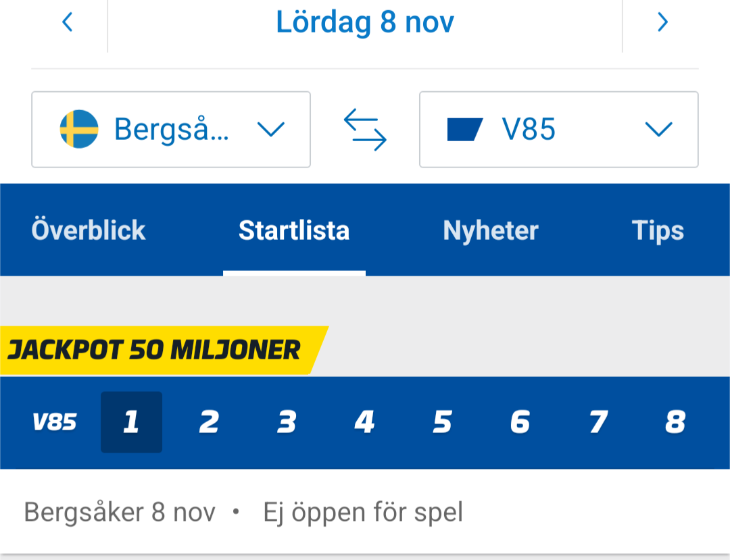The height and width of the screenshot is (560, 730).
Task: Pick V85 race 8
Action: coord(675,423)
